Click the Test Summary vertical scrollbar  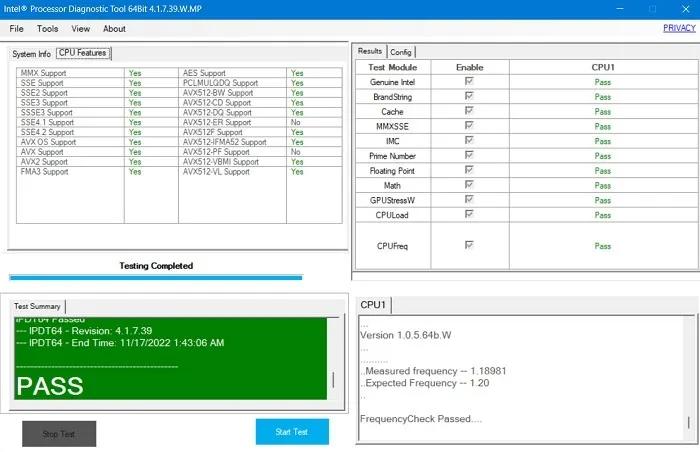334,380
